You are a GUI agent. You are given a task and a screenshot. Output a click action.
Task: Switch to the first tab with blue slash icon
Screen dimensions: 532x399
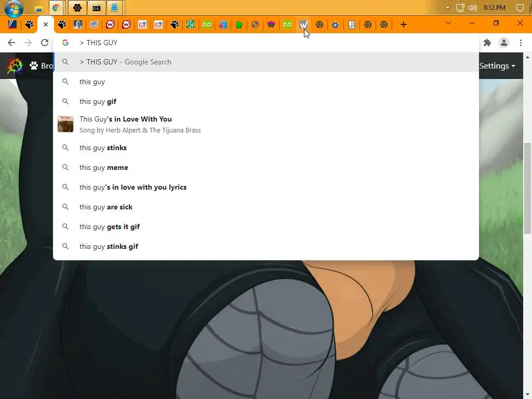pos(12,24)
